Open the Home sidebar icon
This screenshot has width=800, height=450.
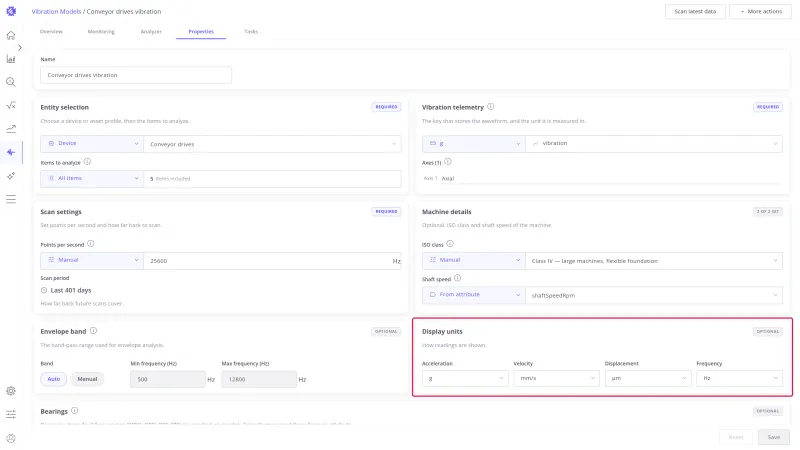click(11, 35)
